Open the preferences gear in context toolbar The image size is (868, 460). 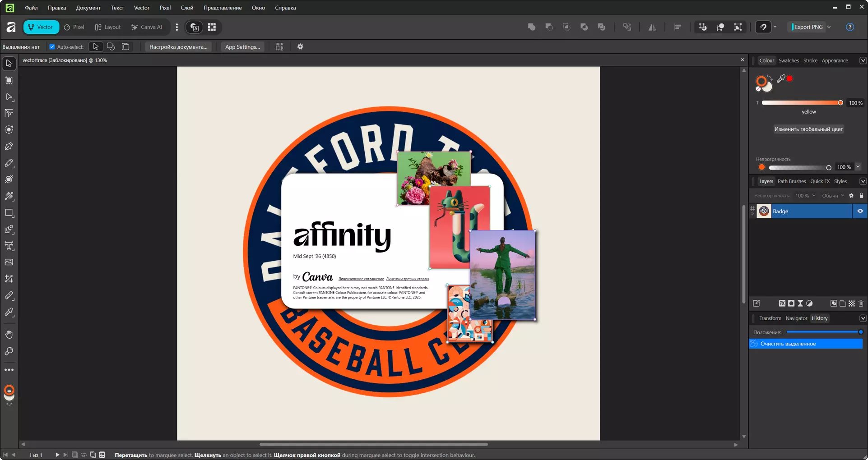point(300,47)
